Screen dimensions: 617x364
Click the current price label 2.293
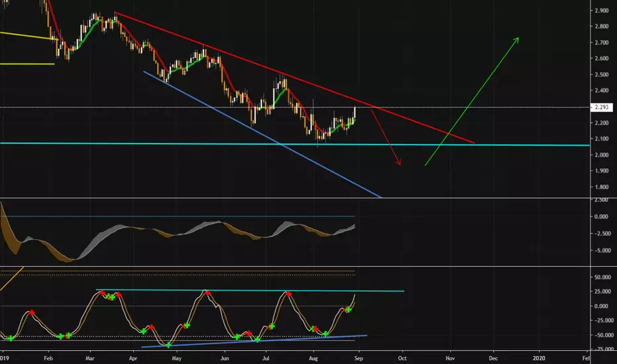pyautogui.click(x=602, y=107)
